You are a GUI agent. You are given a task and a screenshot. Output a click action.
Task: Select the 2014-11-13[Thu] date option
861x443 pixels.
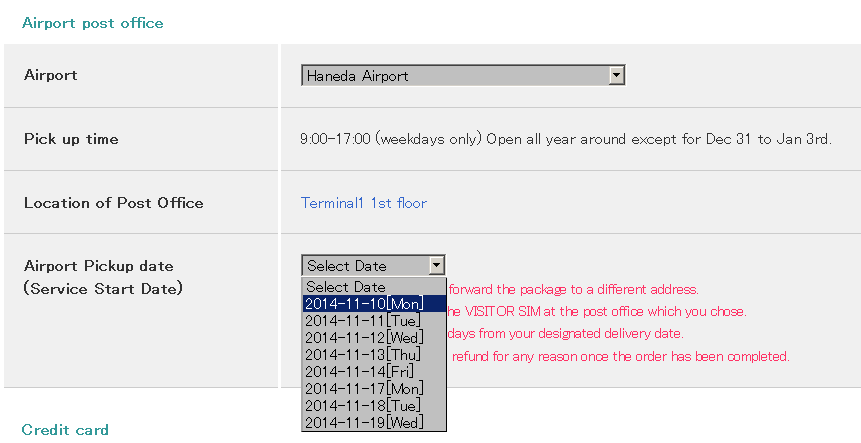point(363,355)
